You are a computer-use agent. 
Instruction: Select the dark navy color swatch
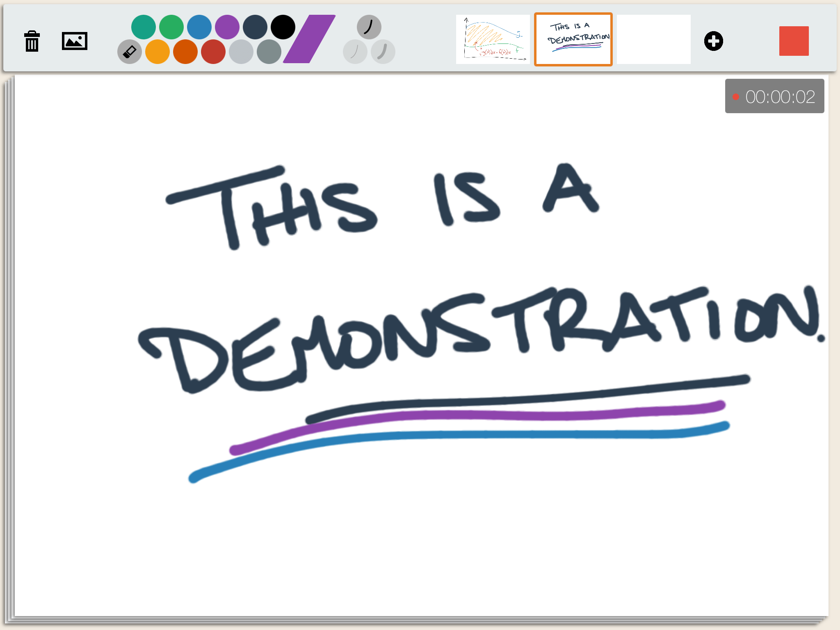(x=255, y=27)
